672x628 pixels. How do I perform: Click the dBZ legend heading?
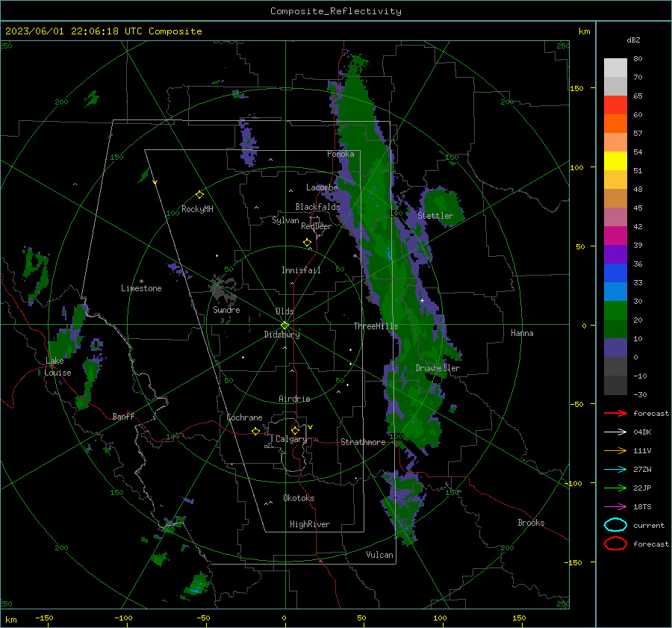(x=633, y=40)
